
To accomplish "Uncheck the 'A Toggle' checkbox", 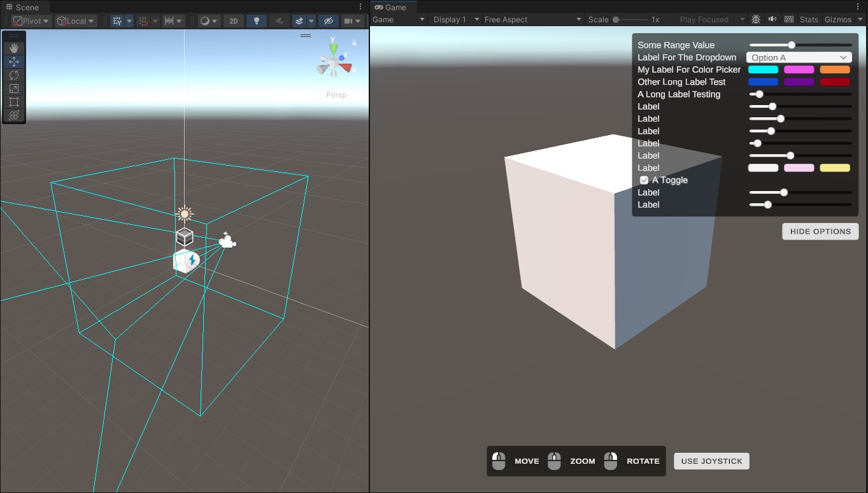I will 644,180.
